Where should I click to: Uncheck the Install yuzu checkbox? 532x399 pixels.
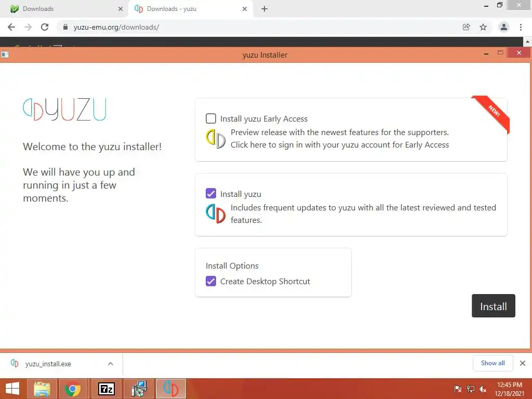coord(211,193)
